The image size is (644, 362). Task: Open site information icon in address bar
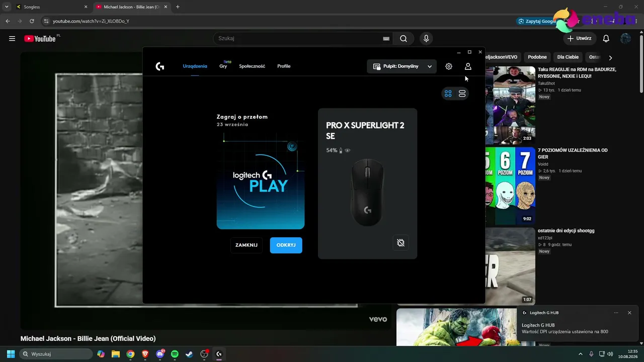click(x=46, y=21)
